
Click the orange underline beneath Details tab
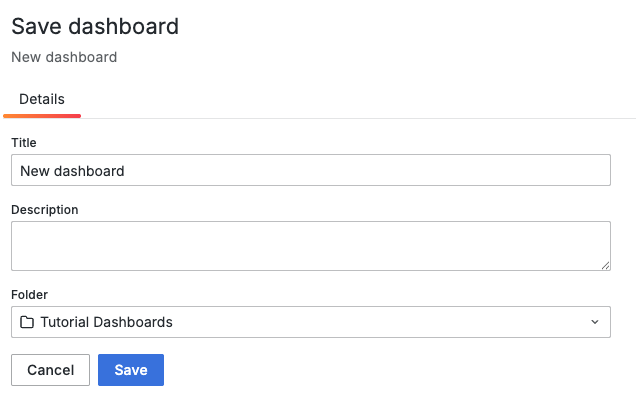[x=42, y=116]
